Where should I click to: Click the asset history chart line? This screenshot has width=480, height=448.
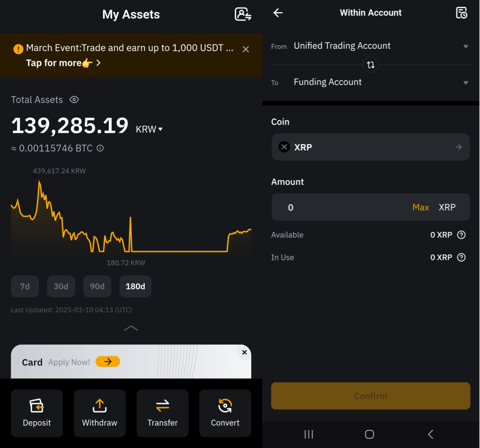[x=131, y=217]
